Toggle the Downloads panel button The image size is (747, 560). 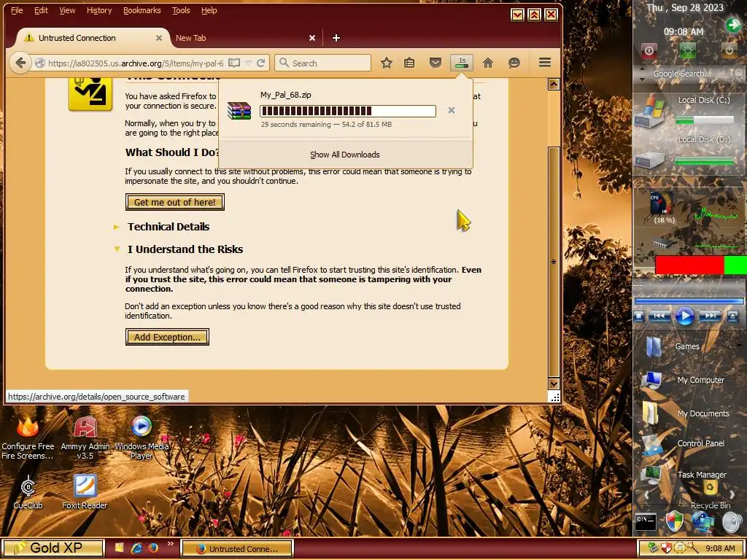tap(462, 63)
